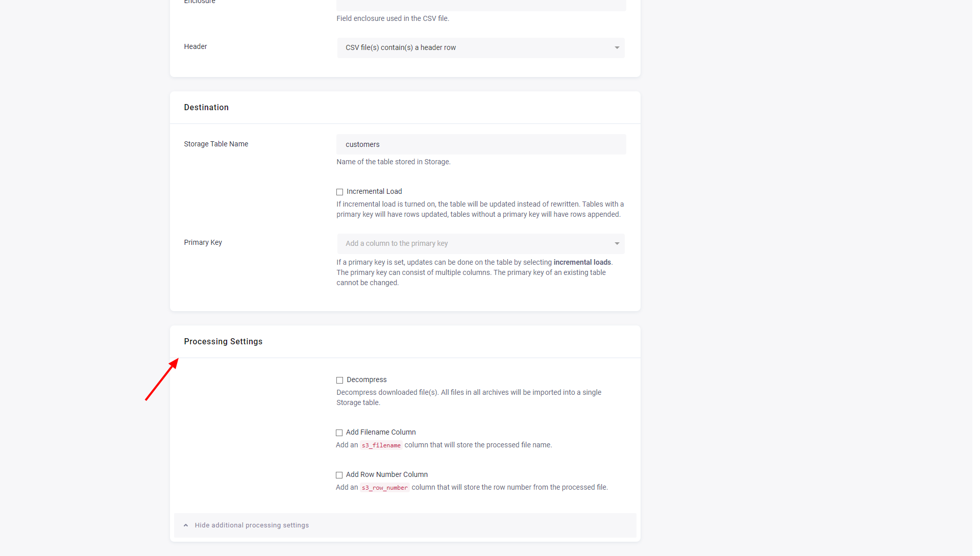This screenshot has height=556, width=980.
Task: Click the Destination section heading
Action: tap(206, 107)
